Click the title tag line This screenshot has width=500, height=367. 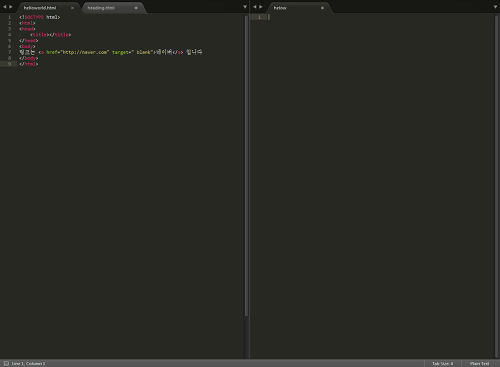click(x=50, y=35)
